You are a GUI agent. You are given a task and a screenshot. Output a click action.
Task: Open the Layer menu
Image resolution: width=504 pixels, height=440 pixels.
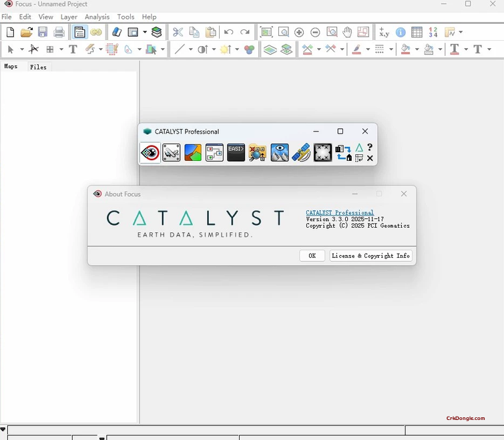coord(69,17)
